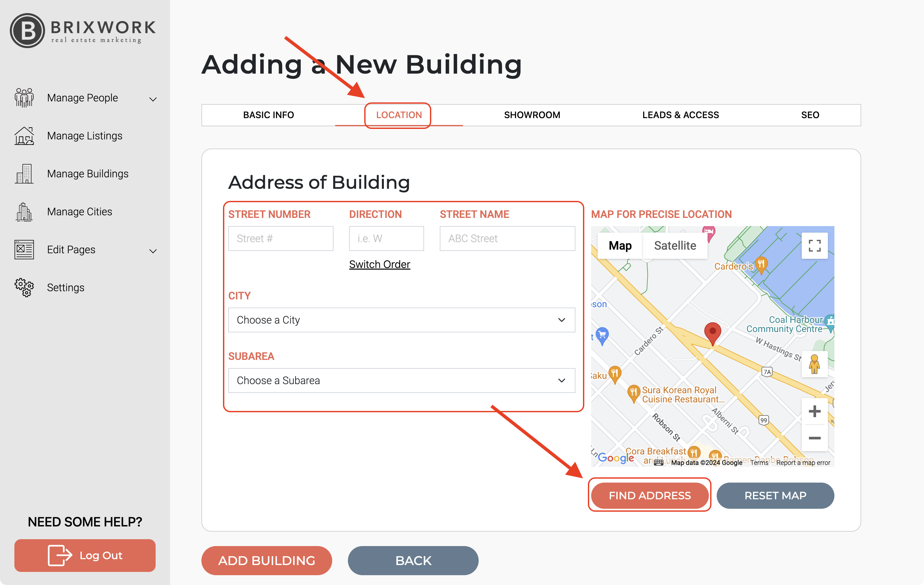924x585 pixels.
Task: Click the Manage Listings house icon
Action: click(x=24, y=136)
